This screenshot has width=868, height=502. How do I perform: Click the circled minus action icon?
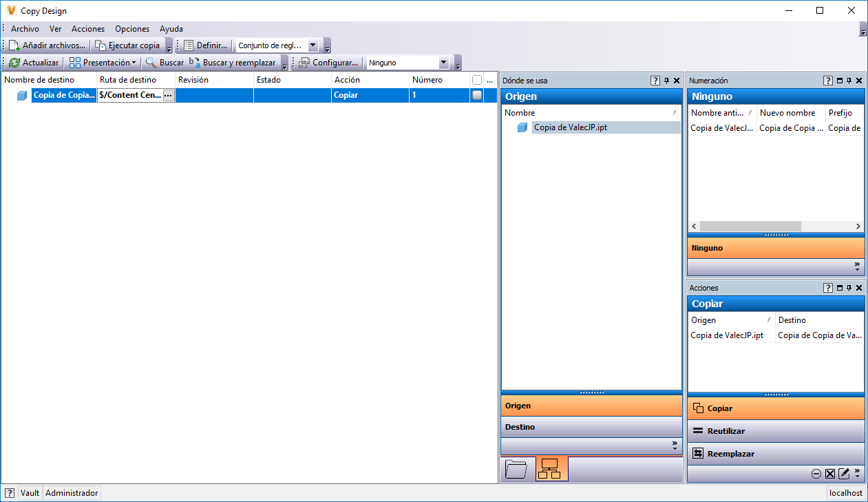coord(816,474)
